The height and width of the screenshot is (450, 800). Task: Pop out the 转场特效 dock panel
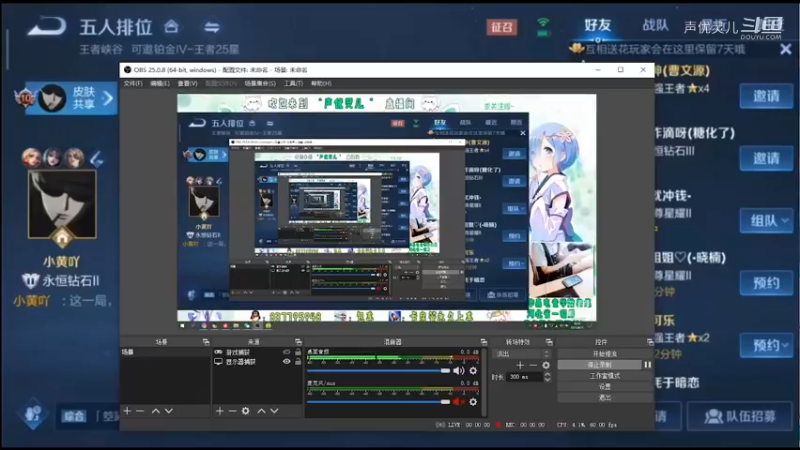[548, 342]
